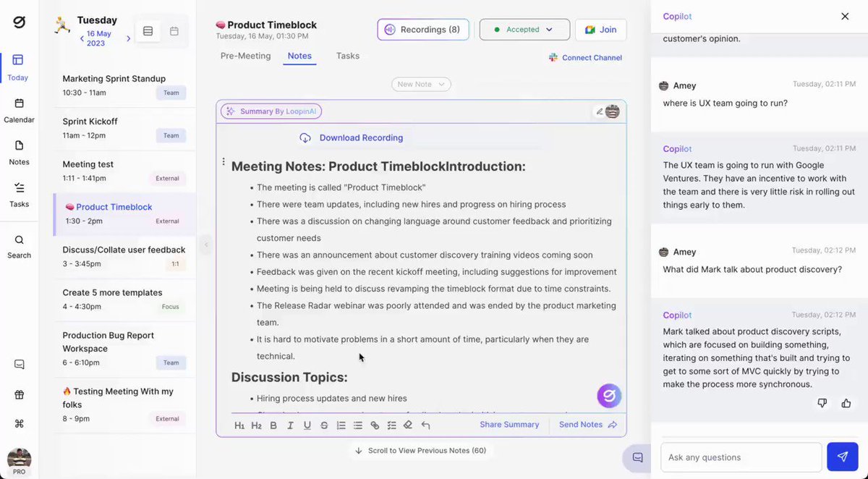Click the Discussion Topics heading
The width and height of the screenshot is (868, 479).
click(x=289, y=377)
